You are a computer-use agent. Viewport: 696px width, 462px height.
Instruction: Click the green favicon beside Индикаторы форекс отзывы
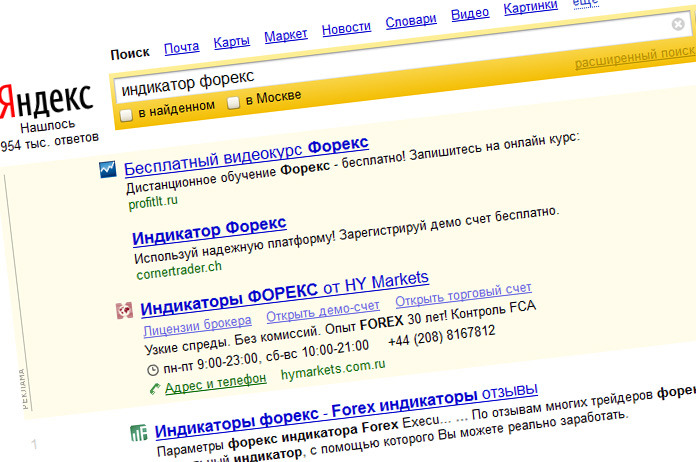(x=138, y=432)
